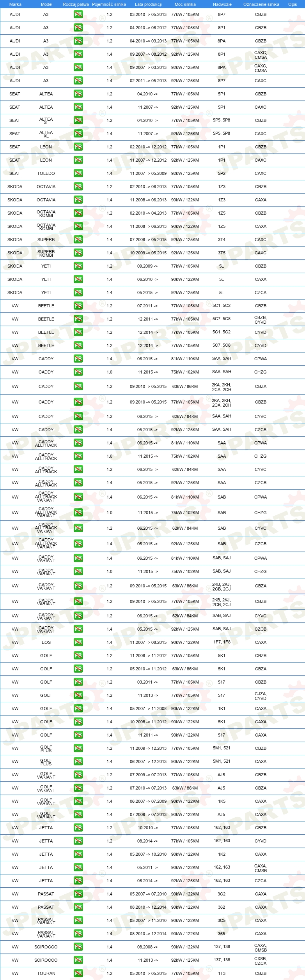Click production date 08.2008 -> in Scirocco row
The width and height of the screenshot is (305, 980).
[x=147, y=947]
